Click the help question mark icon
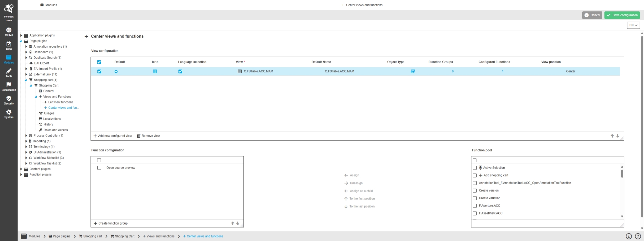This screenshot has width=644, height=241. pos(638,236)
